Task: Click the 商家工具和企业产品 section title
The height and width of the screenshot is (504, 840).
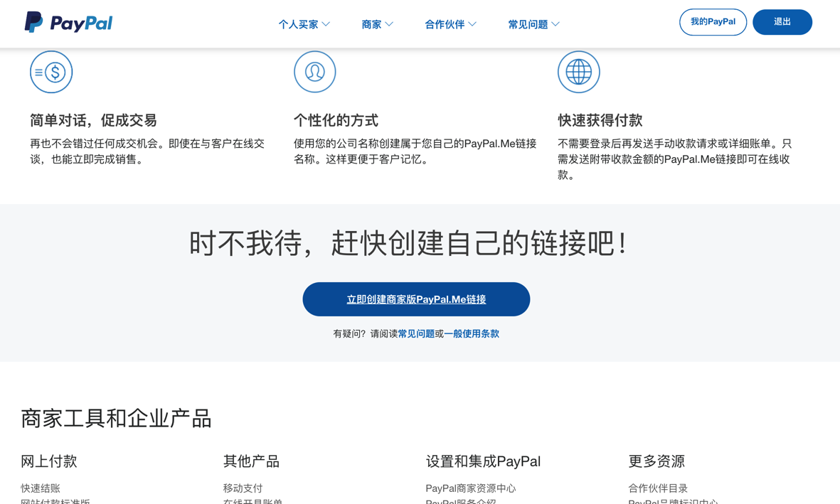Action: point(116,418)
